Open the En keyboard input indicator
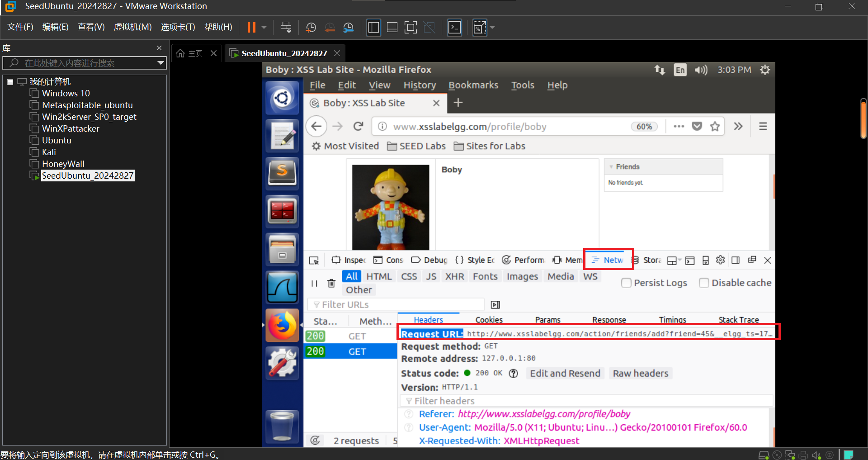 pos(680,70)
